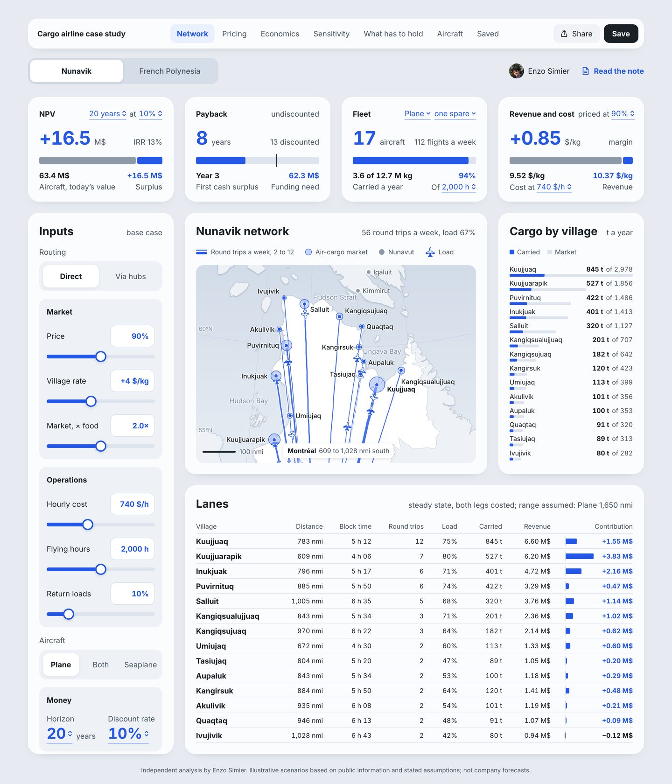The width and height of the screenshot is (672, 784).
Task: Click the Kimmirut Nunavut dot on map
Action: [358, 291]
